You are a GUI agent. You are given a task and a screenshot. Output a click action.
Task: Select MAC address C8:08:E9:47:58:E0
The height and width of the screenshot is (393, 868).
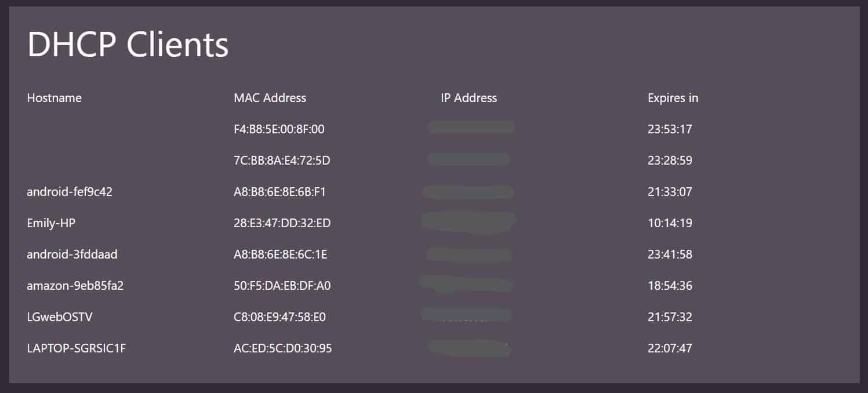[x=279, y=317]
